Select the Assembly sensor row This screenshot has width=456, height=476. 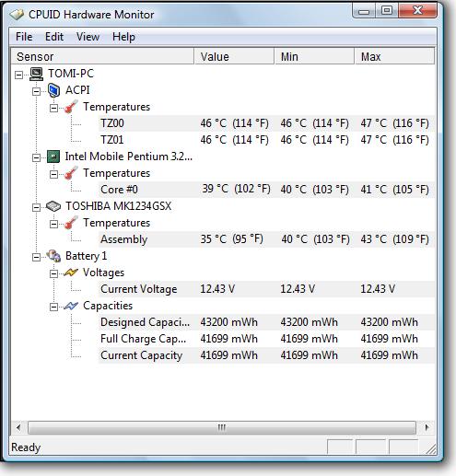(266, 239)
